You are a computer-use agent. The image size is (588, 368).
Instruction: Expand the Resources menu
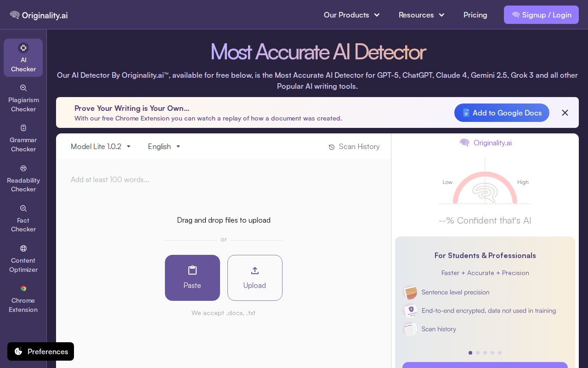(422, 15)
